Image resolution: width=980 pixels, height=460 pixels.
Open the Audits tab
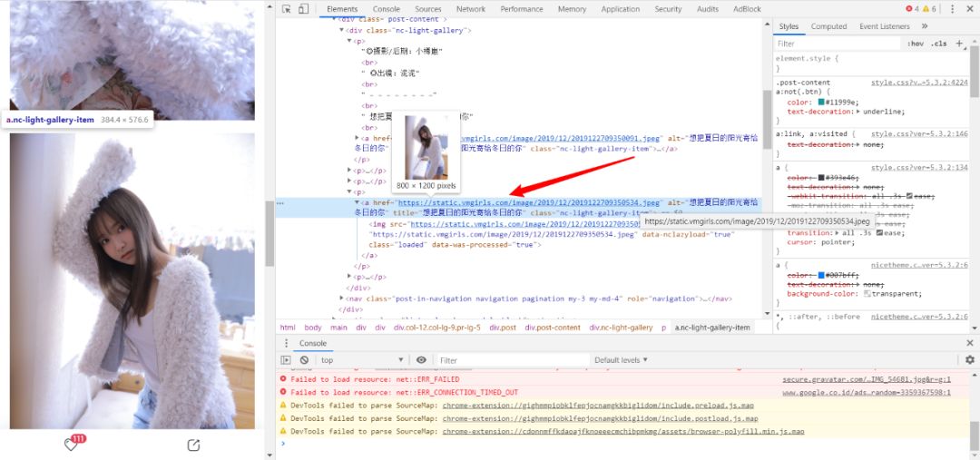[x=708, y=9]
